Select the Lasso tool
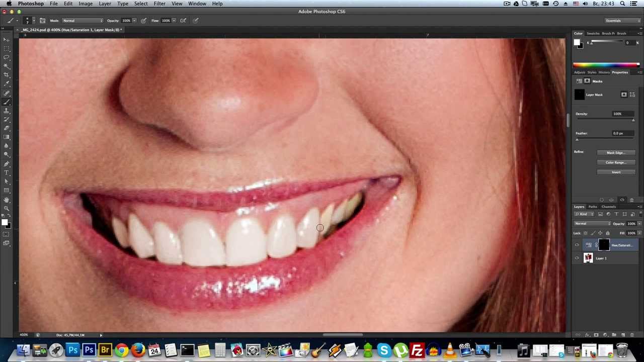 (x=7, y=57)
